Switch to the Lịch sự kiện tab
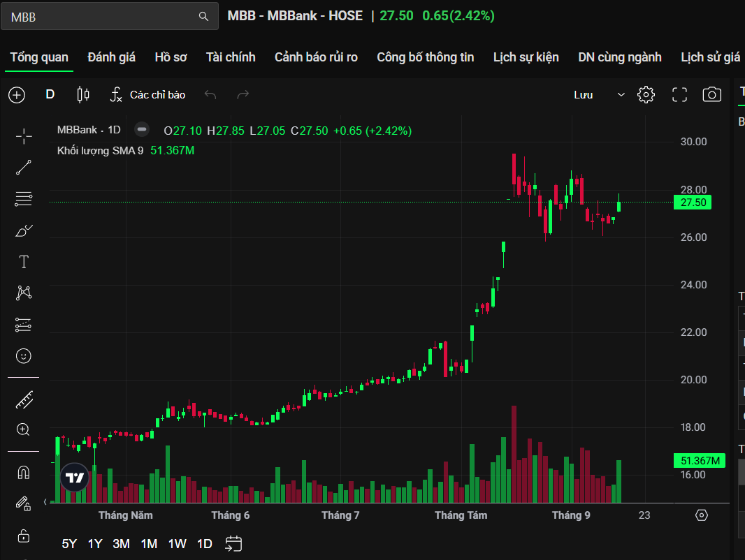This screenshot has height=560, width=745. pos(526,57)
